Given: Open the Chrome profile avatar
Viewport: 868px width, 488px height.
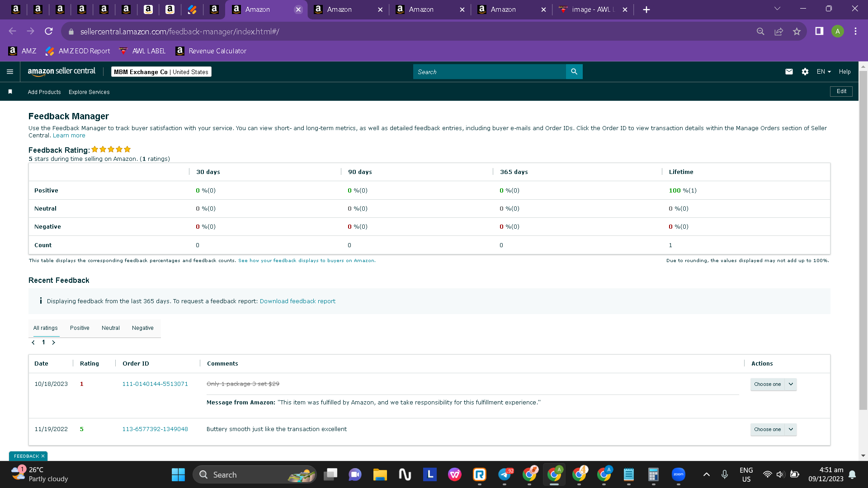Looking at the screenshot, I should pos(837,31).
